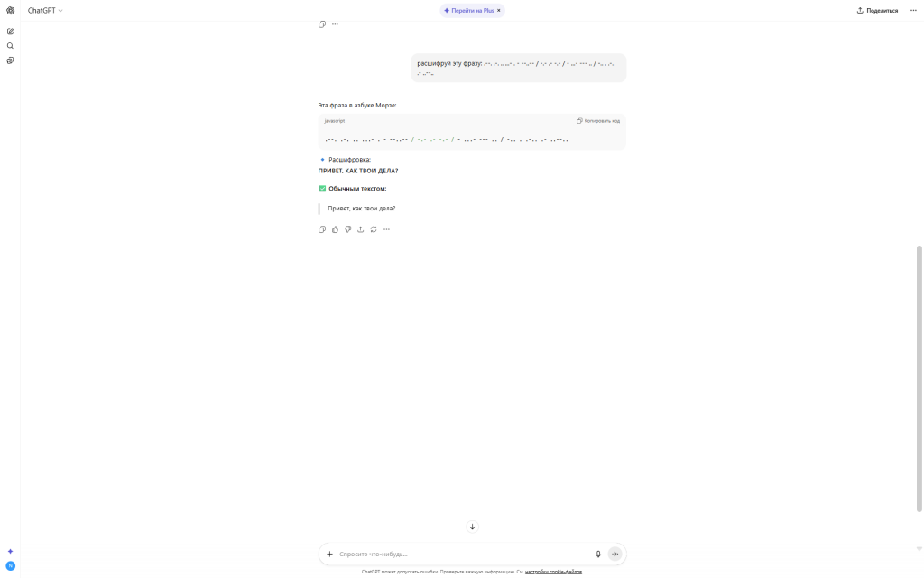Give the response a thumbs up
924x578 pixels.
pos(335,229)
